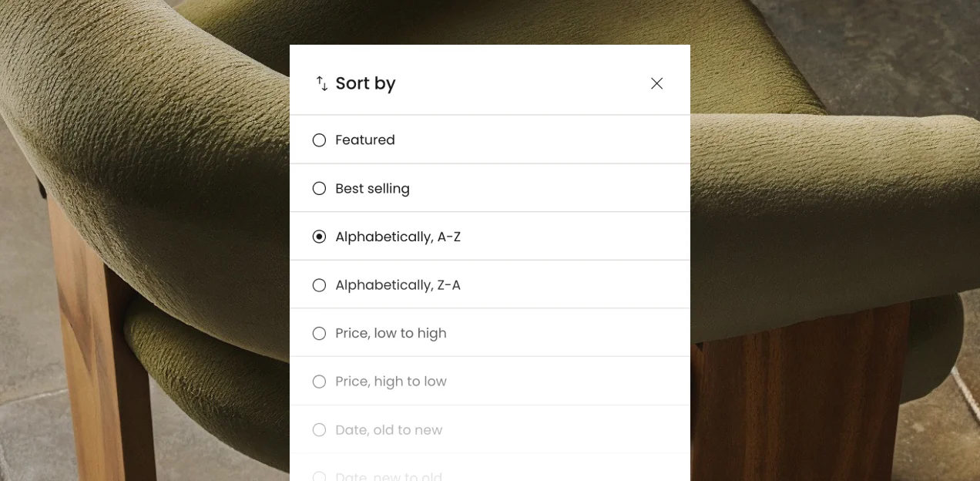Click the sort arrows icon in header
Viewport: 980px width, 481px height.
pos(322,83)
